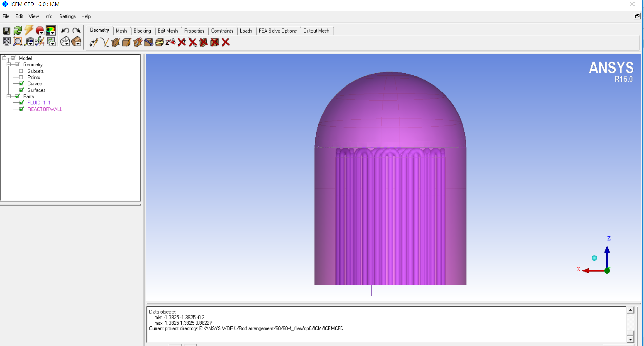
Task: Collapse the Parts tree node
Action: click(x=9, y=96)
